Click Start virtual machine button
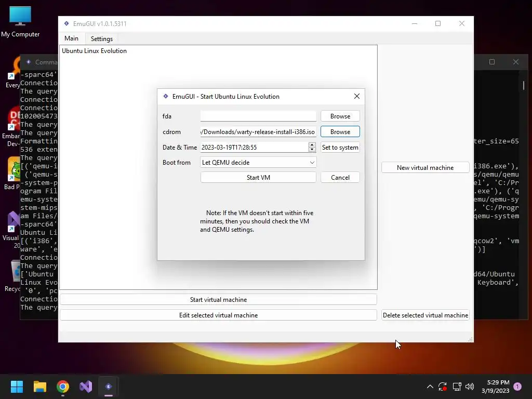532x399 pixels. pyautogui.click(x=218, y=300)
